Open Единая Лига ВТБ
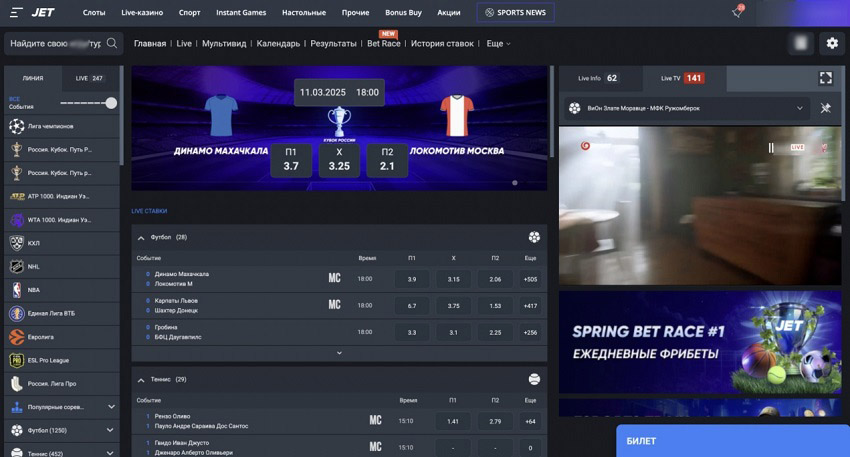Image resolution: width=850 pixels, height=457 pixels. [62, 313]
